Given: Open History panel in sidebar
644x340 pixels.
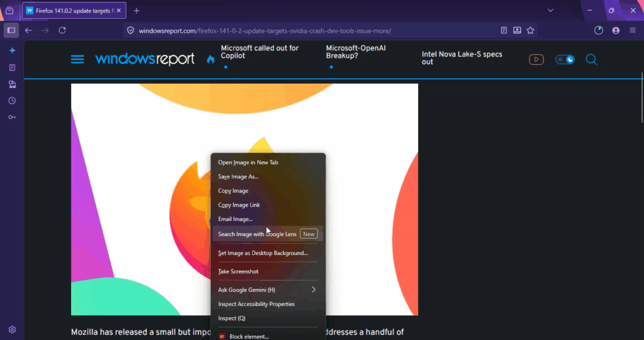Looking at the screenshot, I should tap(12, 101).
